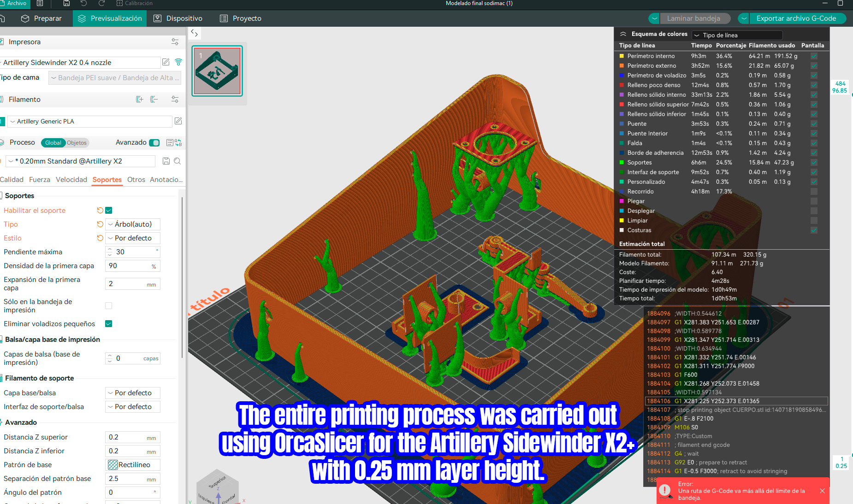Open the Artillery Generic PLA filament dropdown
Screen dimensions: 853x504
point(90,122)
